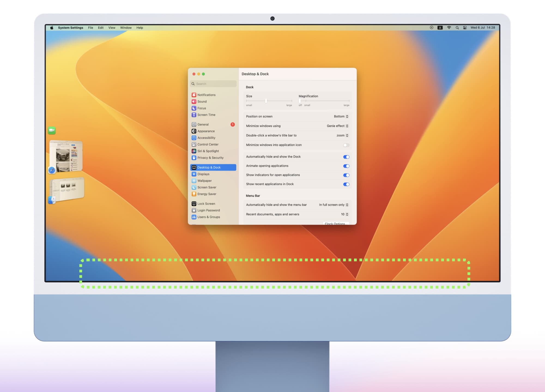The height and width of the screenshot is (392, 545).
Task: Open Spotlight search magnifier in menu bar
Action: [457, 28]
